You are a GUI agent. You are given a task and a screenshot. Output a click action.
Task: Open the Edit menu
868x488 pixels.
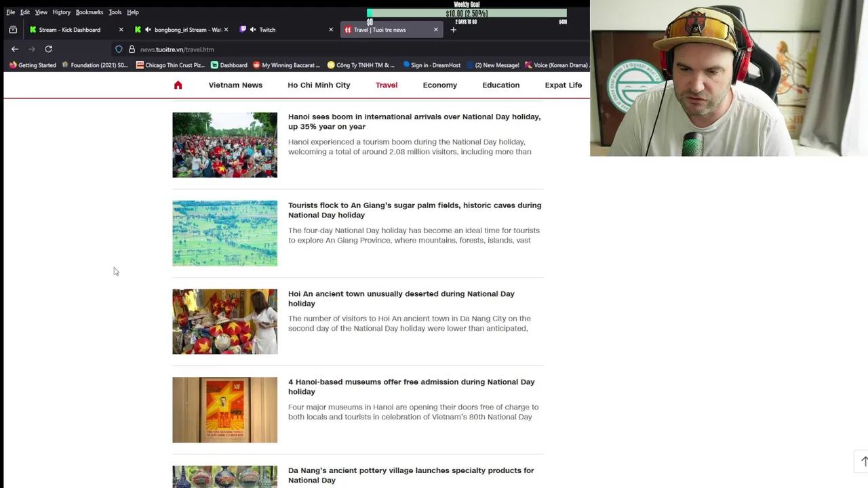(25, 12)
